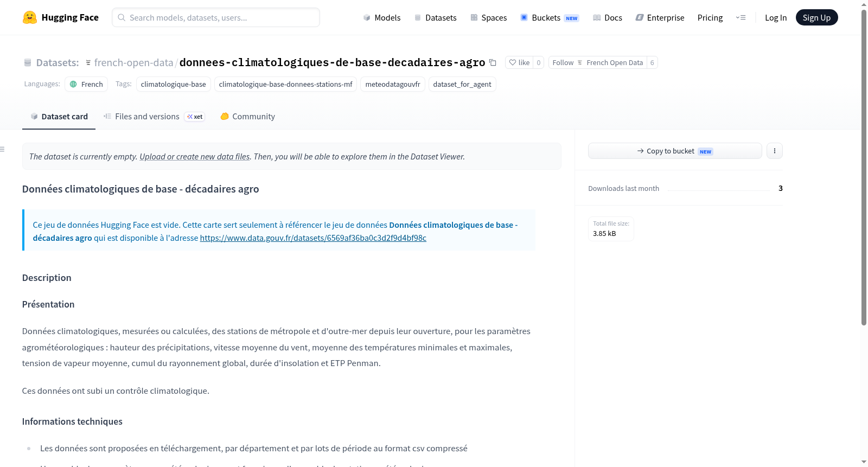Click the xet badge on Files tab
The height and width of the screenshot is (467, 868).
tap(195, 117)
